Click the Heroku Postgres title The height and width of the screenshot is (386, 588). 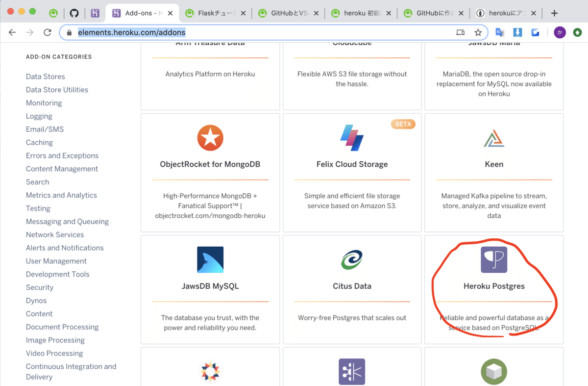pos(494,286)
